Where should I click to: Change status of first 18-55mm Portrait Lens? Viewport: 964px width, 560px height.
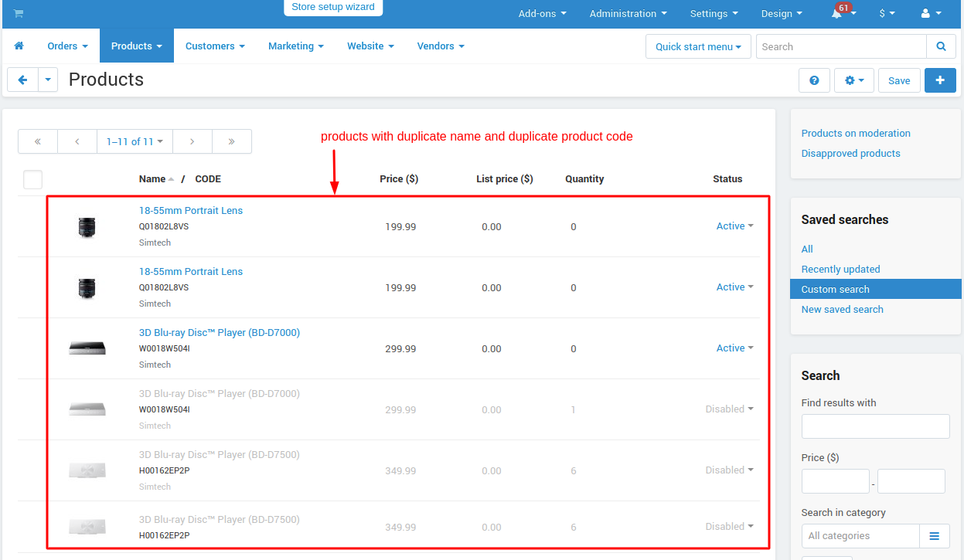[734, 226]
